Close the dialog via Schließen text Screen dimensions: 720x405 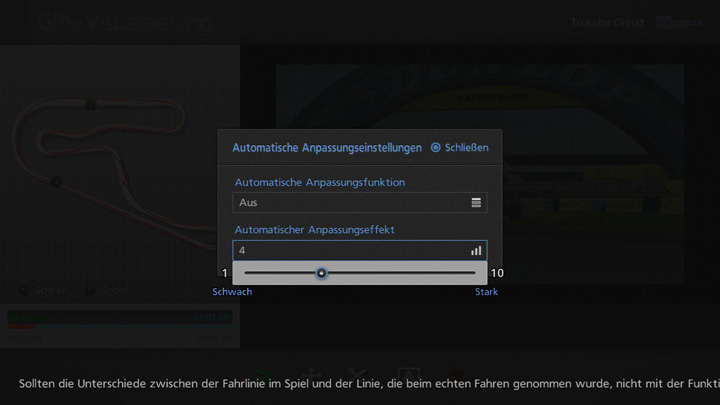(x=466, y=148)
